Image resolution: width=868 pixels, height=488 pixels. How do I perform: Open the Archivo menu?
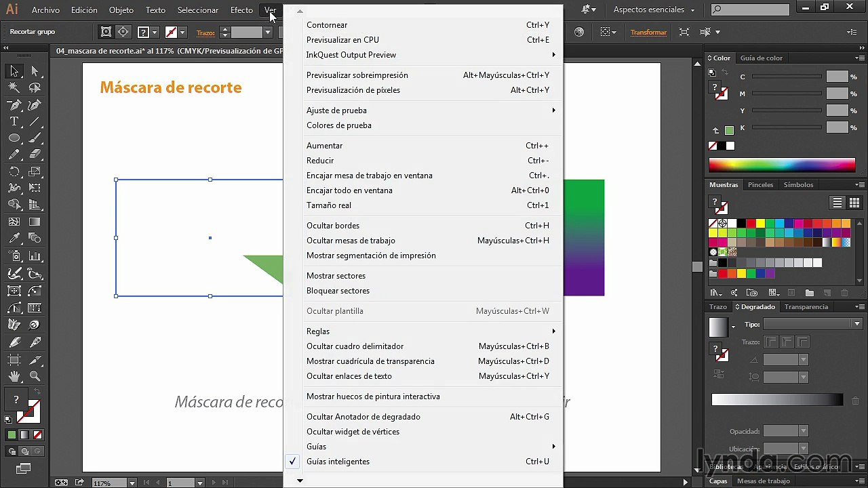coord(45,10)
